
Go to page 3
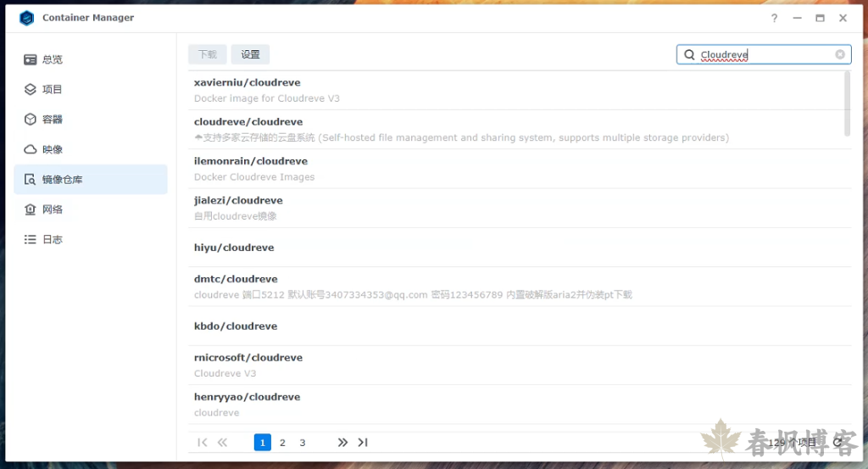303,443
